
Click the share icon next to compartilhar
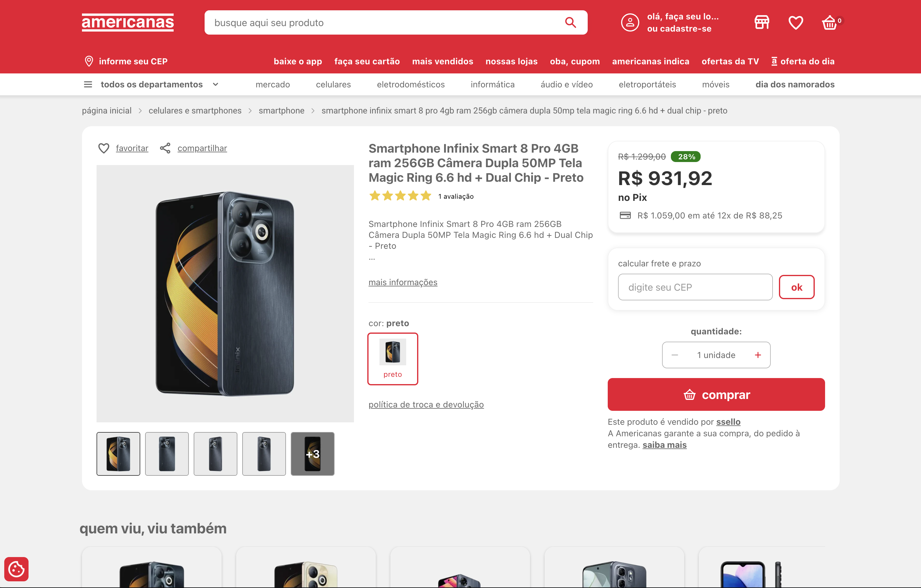165,148
